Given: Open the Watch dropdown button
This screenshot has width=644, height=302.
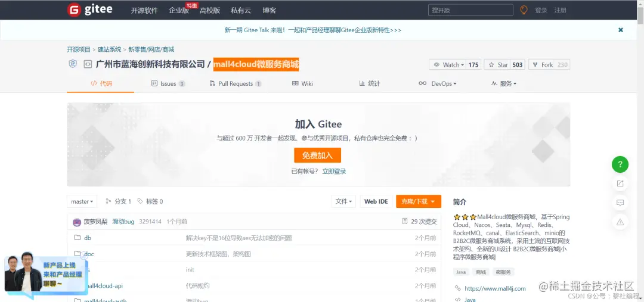Looking at the screenshot, I should [x=448, y=64].
